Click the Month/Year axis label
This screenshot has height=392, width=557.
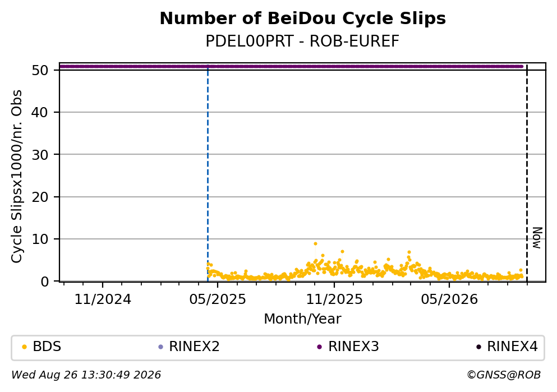pos(303,319)
